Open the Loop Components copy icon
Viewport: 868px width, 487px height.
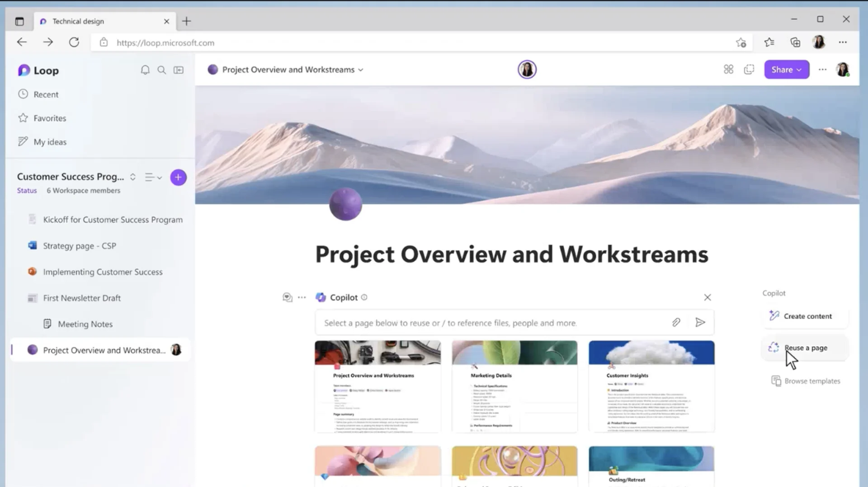749,69
